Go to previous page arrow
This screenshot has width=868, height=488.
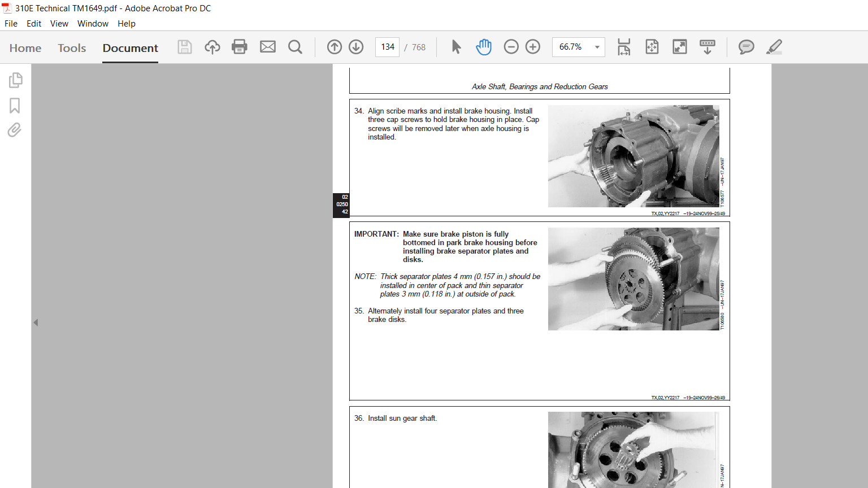(x=335, y=47)
